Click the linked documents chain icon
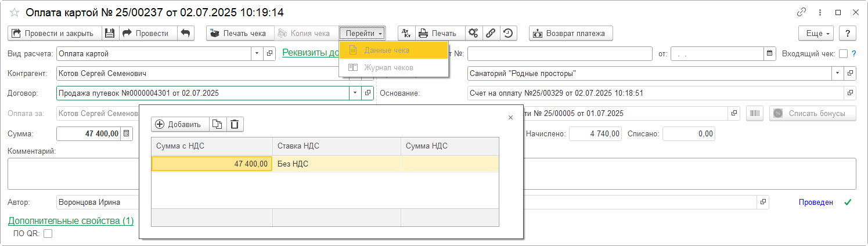This screenshot has width=868, height=246. coord(491,33)
